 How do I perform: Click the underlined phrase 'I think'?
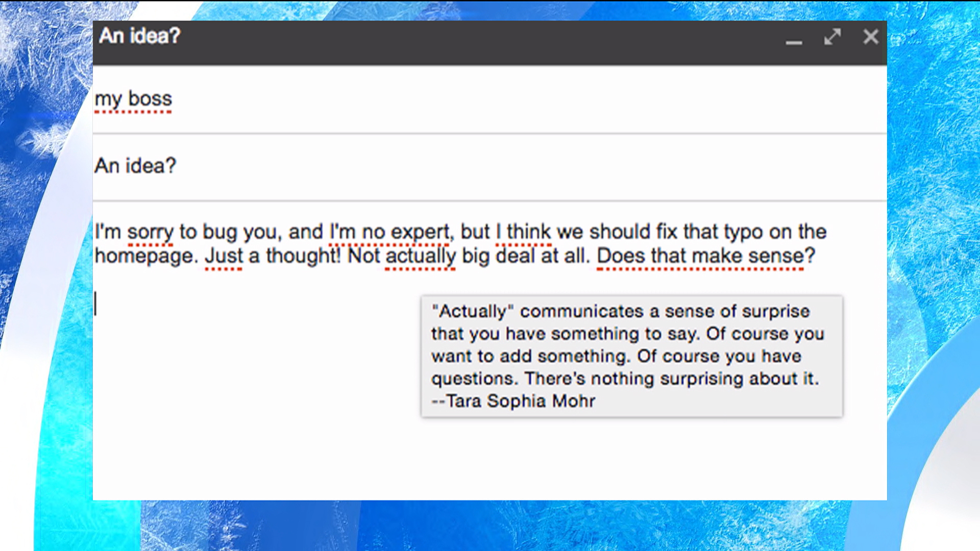(x=524, y=232)
